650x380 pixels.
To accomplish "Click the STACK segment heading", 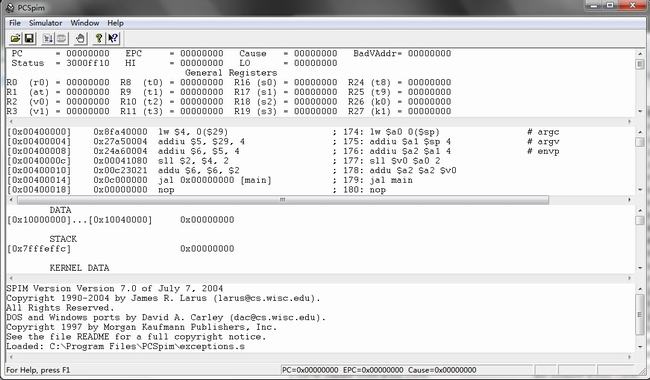I will coord(63,239).
